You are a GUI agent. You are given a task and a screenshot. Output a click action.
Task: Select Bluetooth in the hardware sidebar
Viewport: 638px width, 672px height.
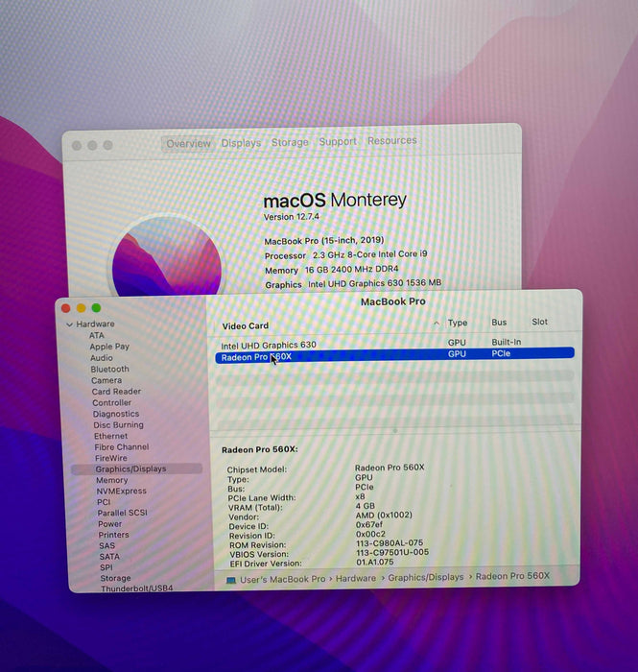pyautogui.click(x=109, y=369)
